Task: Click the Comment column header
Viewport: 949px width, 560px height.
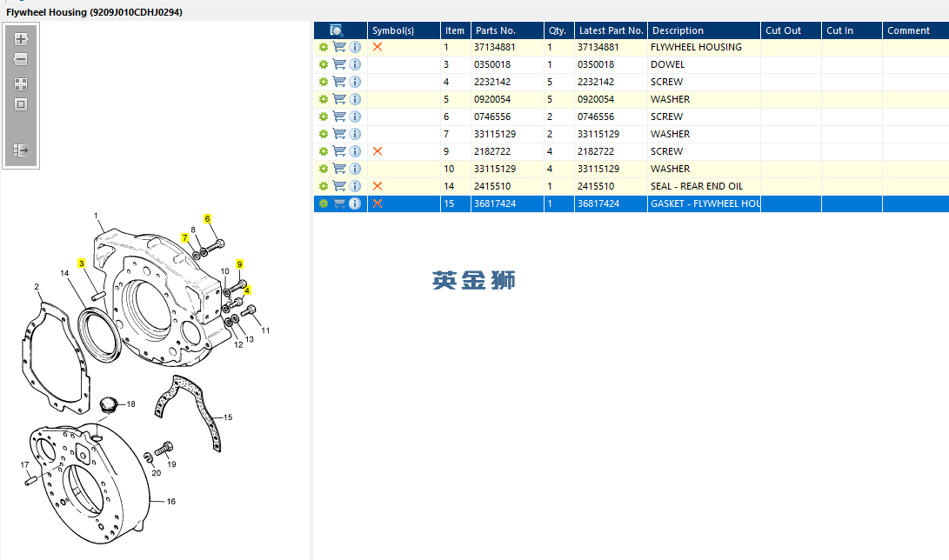Action: pyautogui.click(x=916, y=30)
